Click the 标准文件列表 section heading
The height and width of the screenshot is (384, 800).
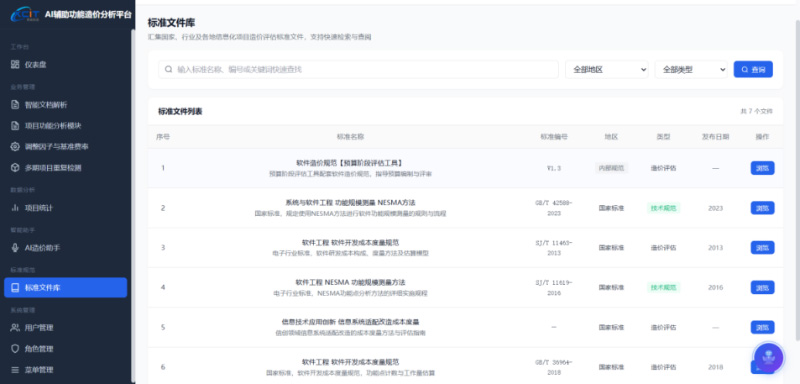click(180, 111)
